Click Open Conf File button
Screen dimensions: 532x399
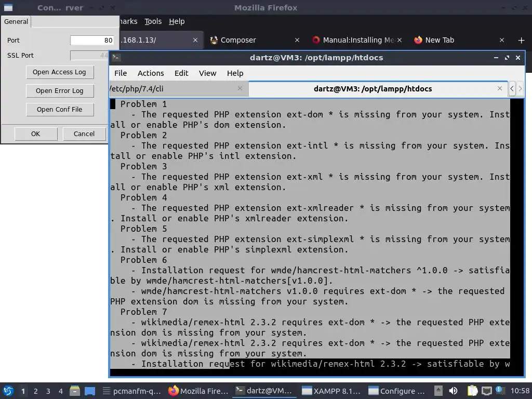tap(60, 110)
